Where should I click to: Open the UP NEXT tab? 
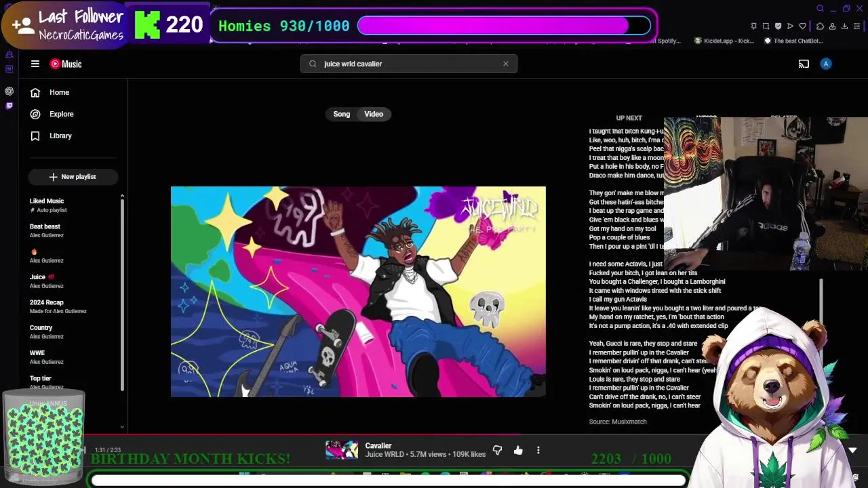(629, 118)
